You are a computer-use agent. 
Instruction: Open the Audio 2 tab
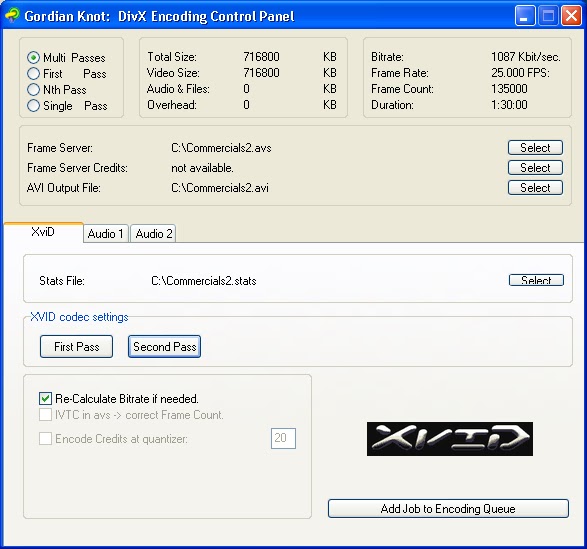(x=153, y=234)
